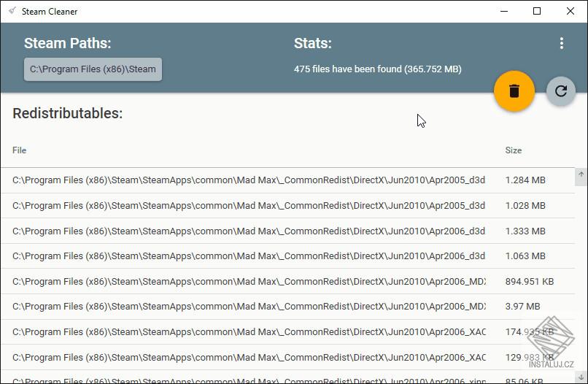Viewport: 588px width, 384px height.
Task: Click the Steam Paths heading
Action: [68, 43]
